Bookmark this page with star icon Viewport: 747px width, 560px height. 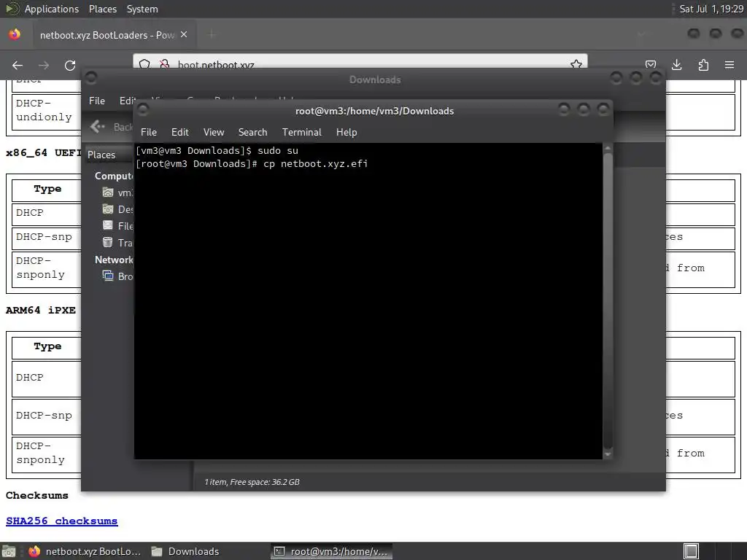[576, 64]
